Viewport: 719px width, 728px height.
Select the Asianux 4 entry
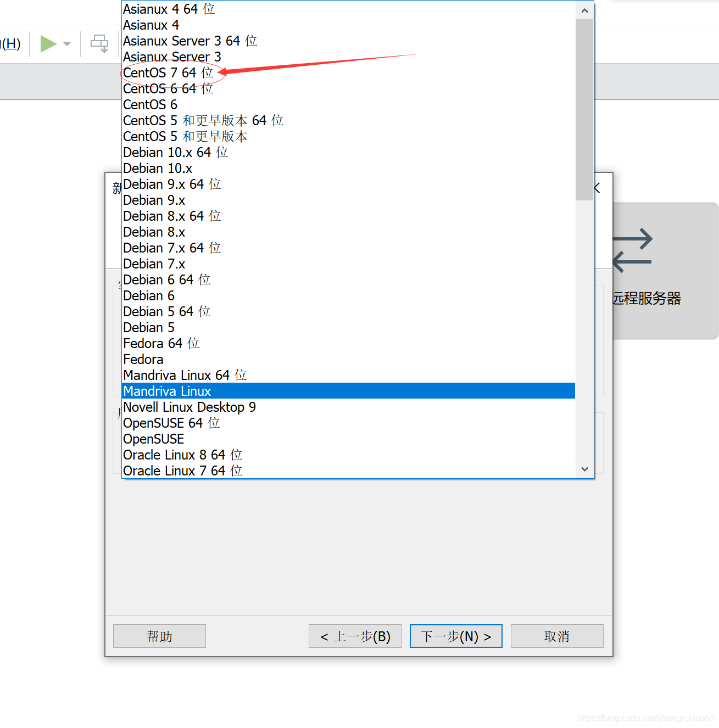click(348, 25)
